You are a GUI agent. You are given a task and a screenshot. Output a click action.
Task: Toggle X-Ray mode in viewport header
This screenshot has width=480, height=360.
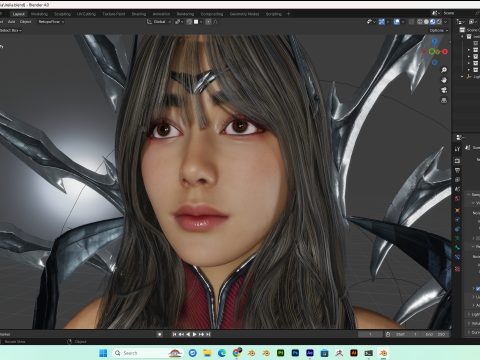(x=411, y=22)
